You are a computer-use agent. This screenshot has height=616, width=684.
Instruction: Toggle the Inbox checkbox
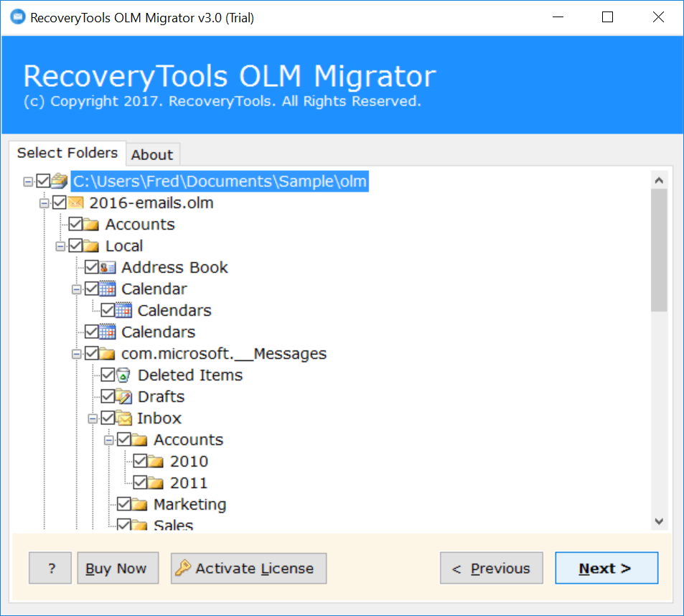pyautogui.click(x=108, y=418)
